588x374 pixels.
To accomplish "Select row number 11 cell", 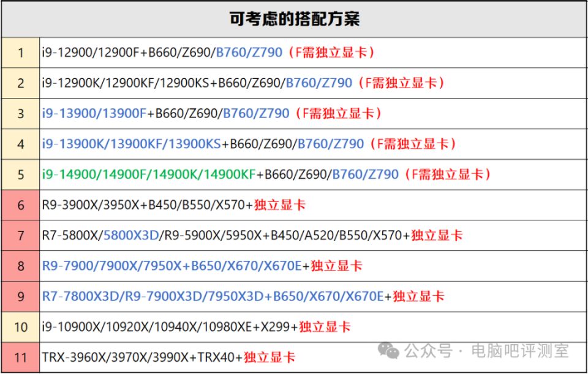I will 21,357.
